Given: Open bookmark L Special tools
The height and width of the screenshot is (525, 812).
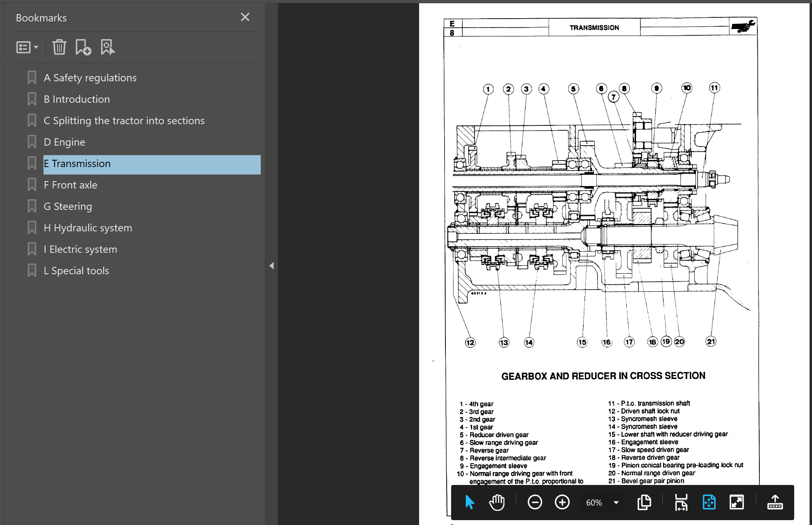Looking at the screenshot, I should coord(76,271).
